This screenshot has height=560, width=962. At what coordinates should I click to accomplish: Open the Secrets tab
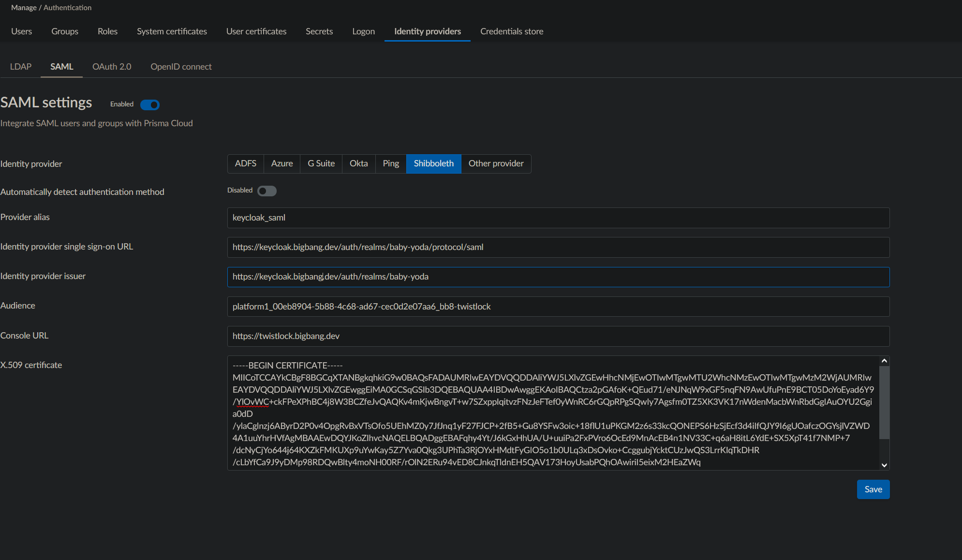[319, 31]
